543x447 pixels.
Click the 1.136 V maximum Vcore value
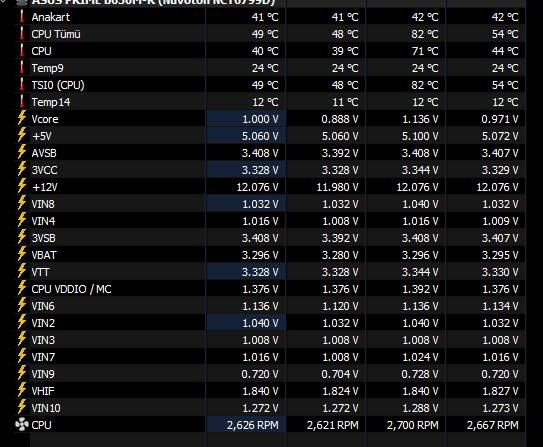[x=420, y=119]
